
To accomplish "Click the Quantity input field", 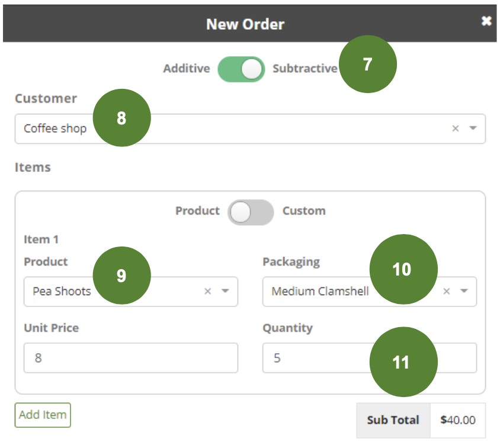I will pyautogui.click(x=370, y=358).
